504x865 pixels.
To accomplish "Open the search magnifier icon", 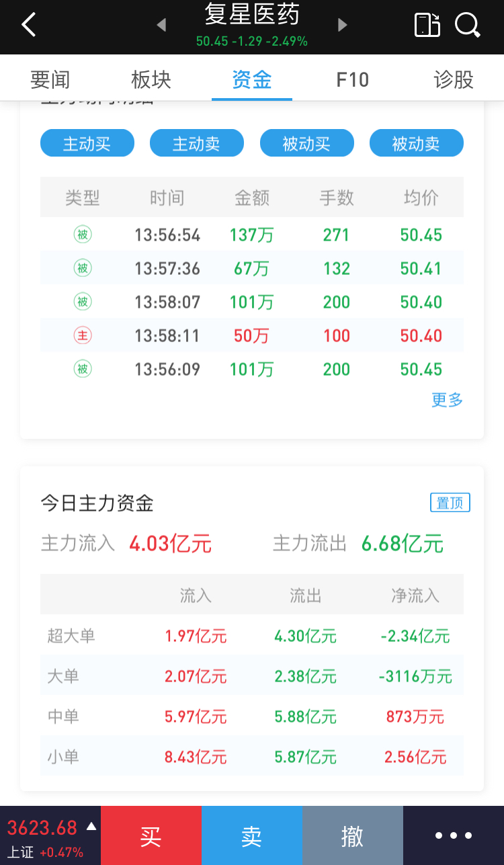I will [x=467, y=26].
